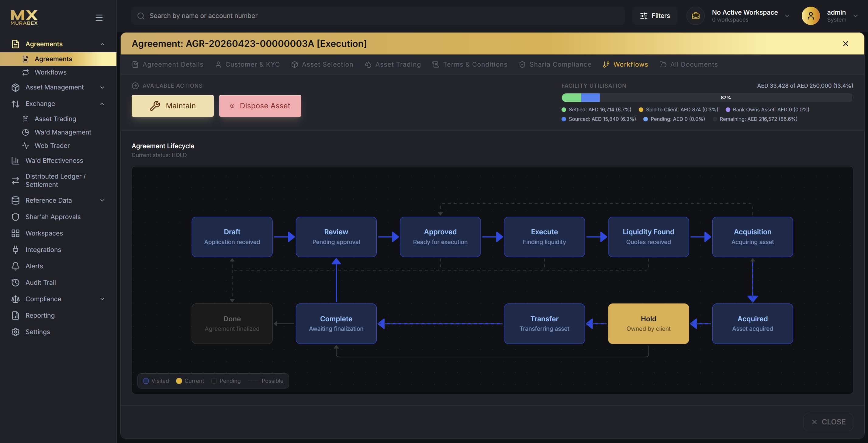Viewport: 868px width, 443px height.
Task: Click the search magnifier icon
Action: [x=141, y=16]
